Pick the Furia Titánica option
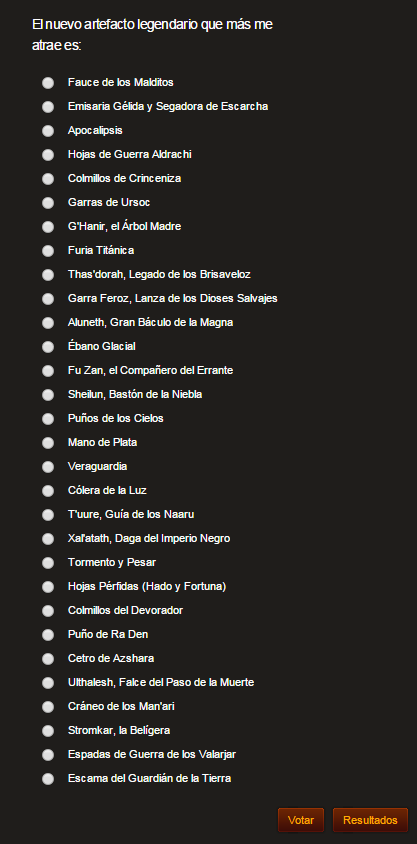The image size is (417, 844). pos(48,251)
